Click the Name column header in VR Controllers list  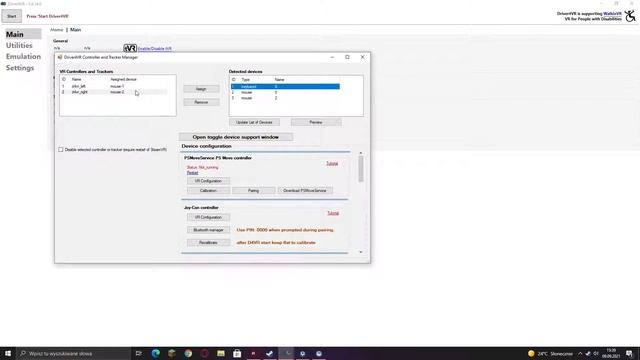pos(76,79)
